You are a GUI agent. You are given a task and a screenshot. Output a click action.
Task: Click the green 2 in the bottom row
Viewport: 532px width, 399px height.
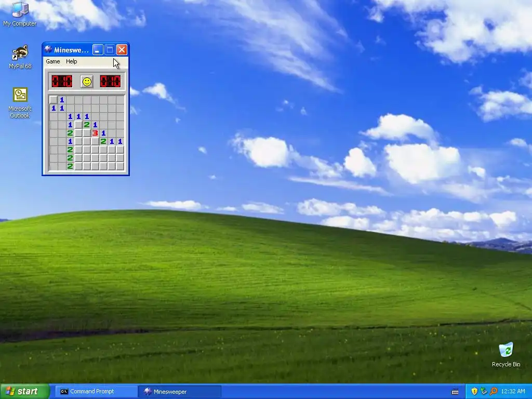[x=70, y=166]
